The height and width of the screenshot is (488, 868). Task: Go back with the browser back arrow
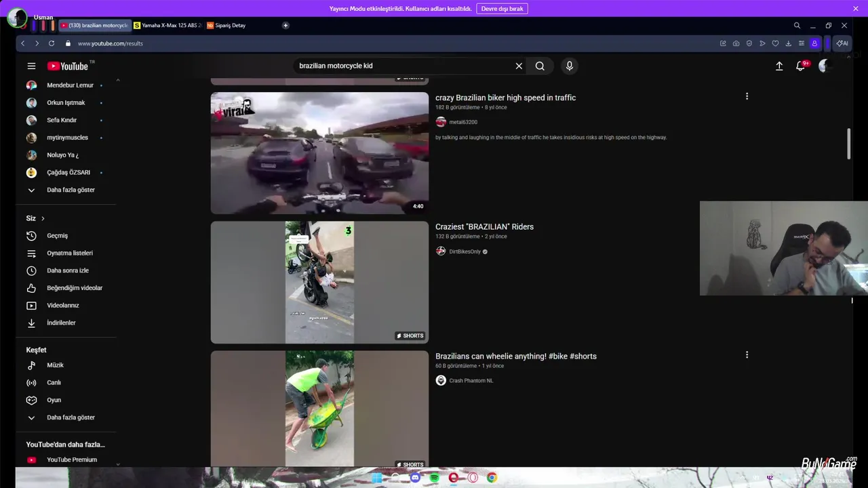[22, 43]
